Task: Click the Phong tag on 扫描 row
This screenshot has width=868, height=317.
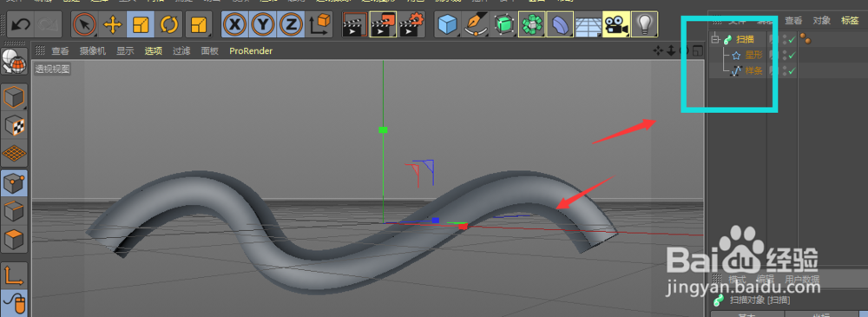Action: pos(805,39)
